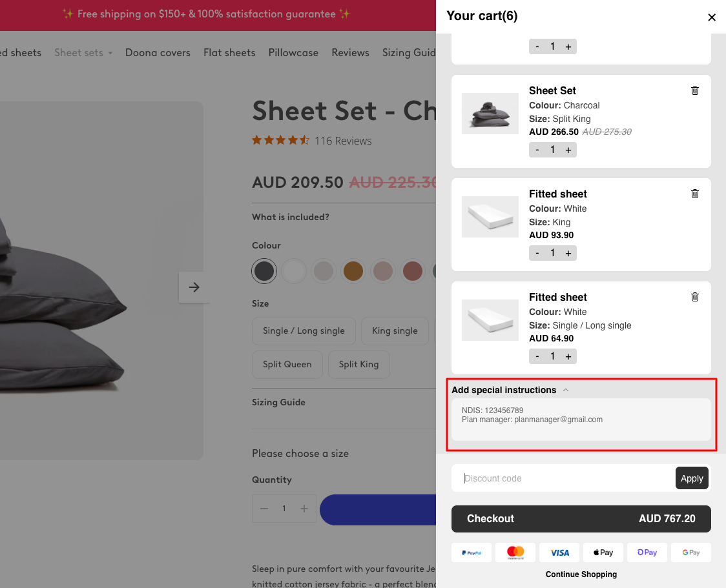Open the Sheet sets dropdown menu

(83, 52)
